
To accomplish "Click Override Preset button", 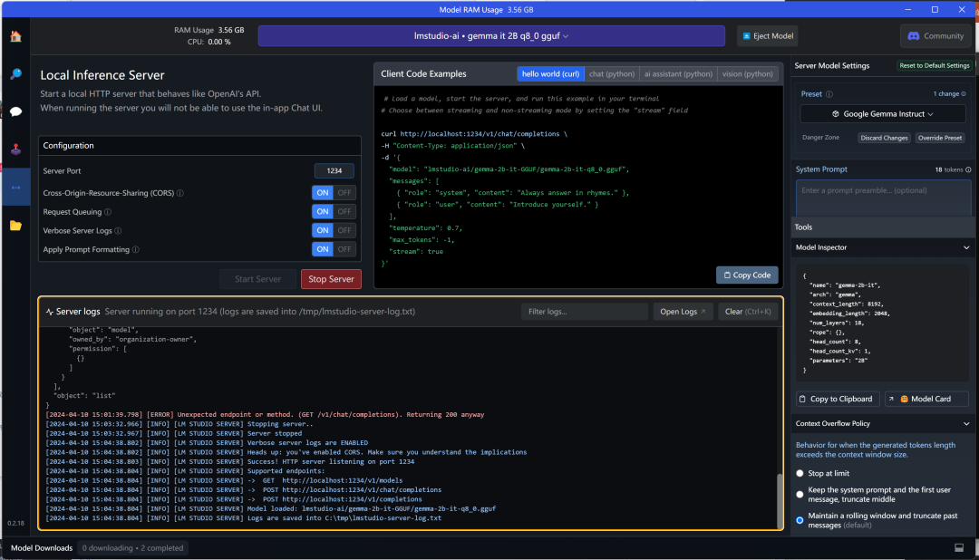I will point(940,138).
